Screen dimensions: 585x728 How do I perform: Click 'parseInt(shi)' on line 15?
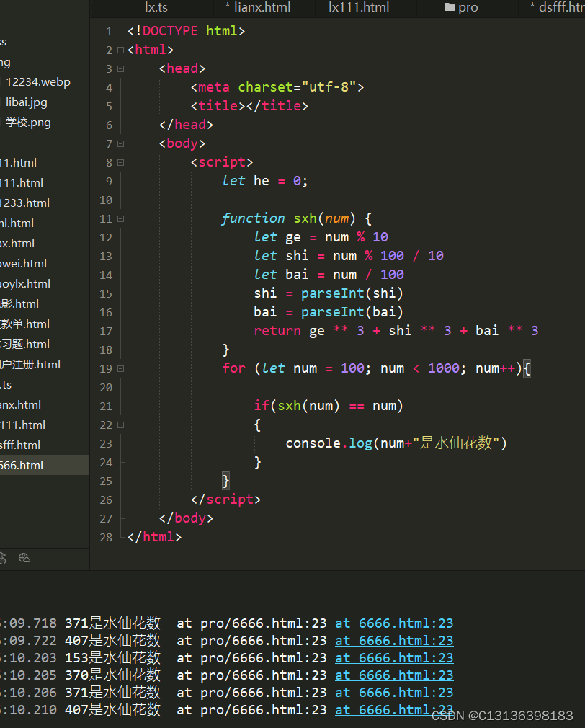(352, 293)
